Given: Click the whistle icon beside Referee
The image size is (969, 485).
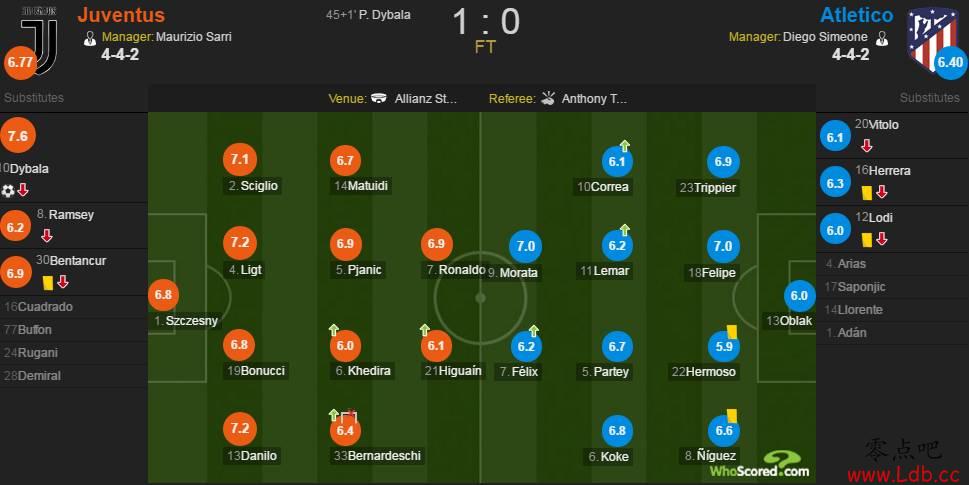Looking at the screenshot, I should [548, 98].
